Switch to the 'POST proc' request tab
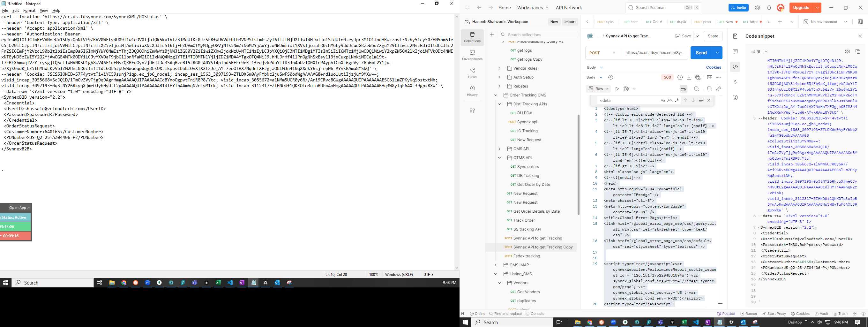The width and height of the screenshot is (868, 327). [x=703, y=22]
